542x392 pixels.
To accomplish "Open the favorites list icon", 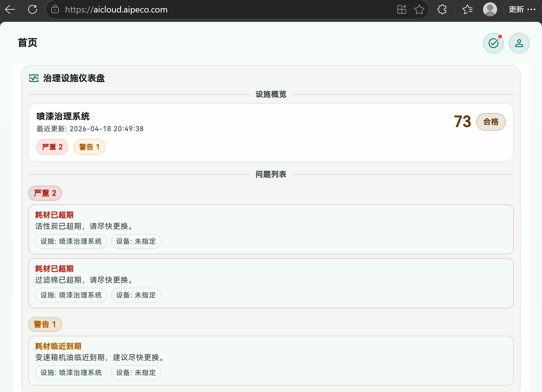I will tap(468, 10).
